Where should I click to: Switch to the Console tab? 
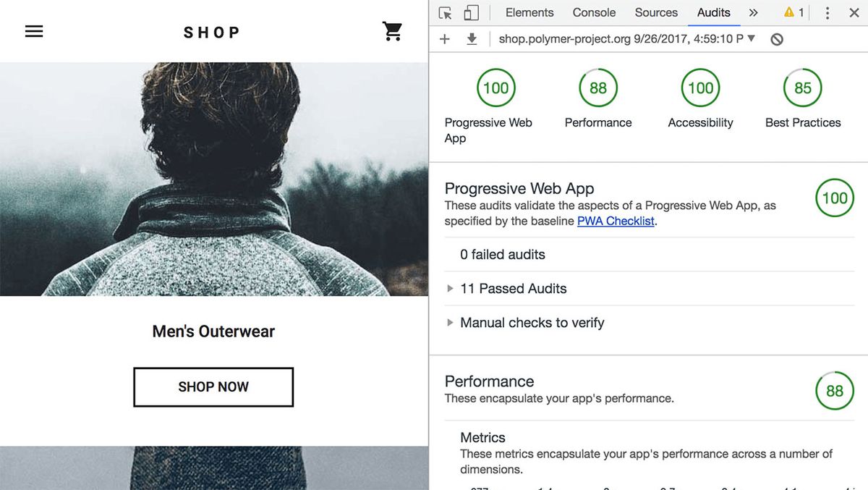click(593, 12)
